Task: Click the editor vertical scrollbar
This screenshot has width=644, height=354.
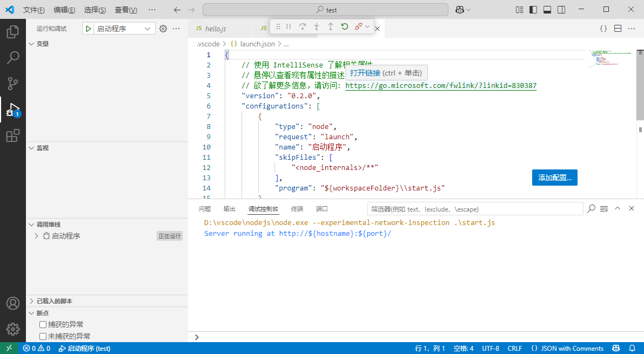Action: point(640,85)
